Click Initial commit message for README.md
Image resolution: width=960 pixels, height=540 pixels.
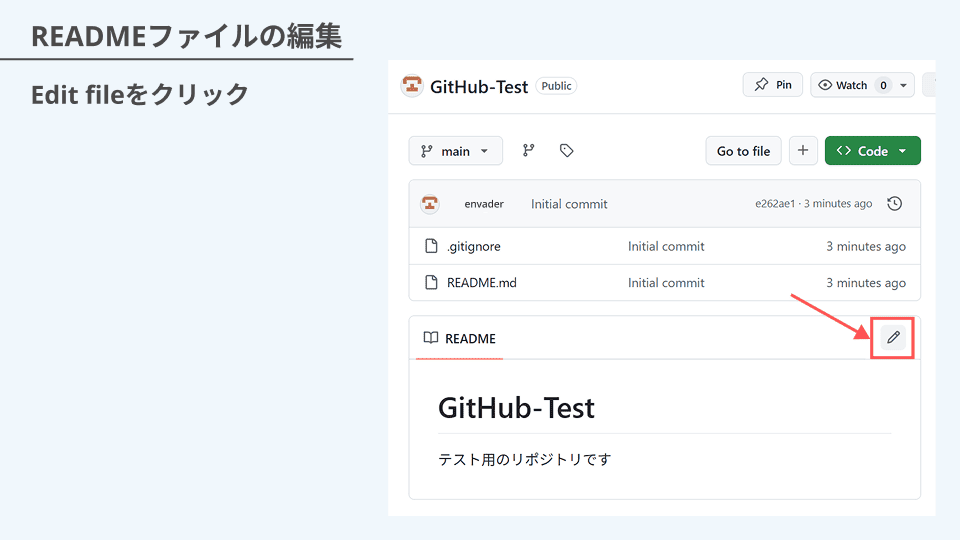click(x=666, y=282)
